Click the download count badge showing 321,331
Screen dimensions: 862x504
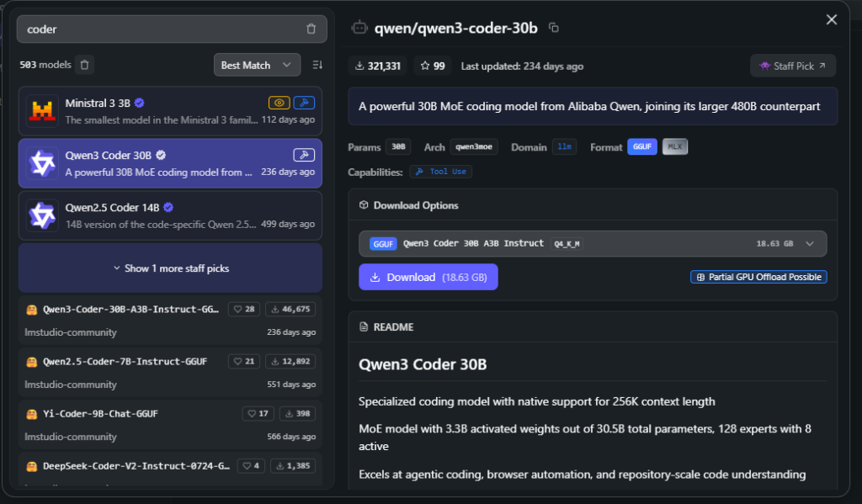pyautogui.click(x=378, y=66)
